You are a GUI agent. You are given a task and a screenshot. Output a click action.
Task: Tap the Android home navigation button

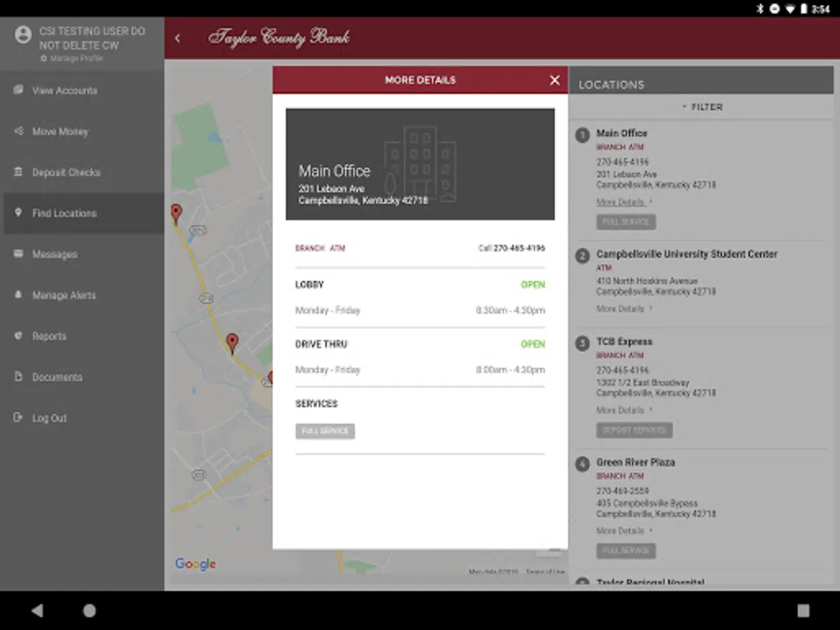click(x=90, y=610)
